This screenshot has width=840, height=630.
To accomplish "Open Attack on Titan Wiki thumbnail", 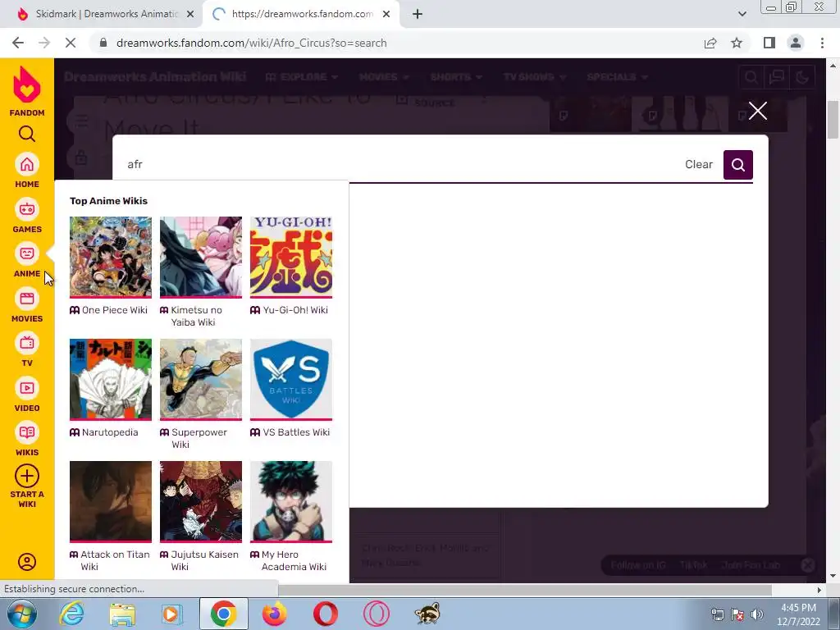I will pyautogui.click(x=111, y=501).
